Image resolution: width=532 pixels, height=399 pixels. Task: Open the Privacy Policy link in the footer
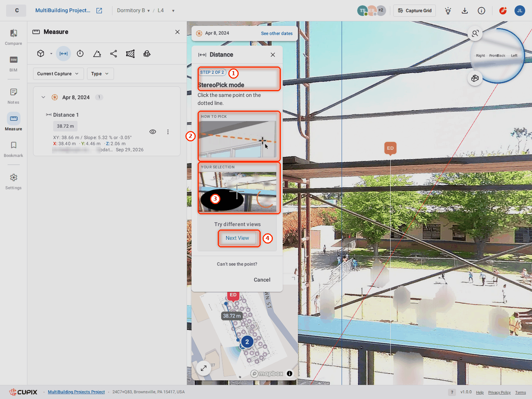click(x=499, y=393)
